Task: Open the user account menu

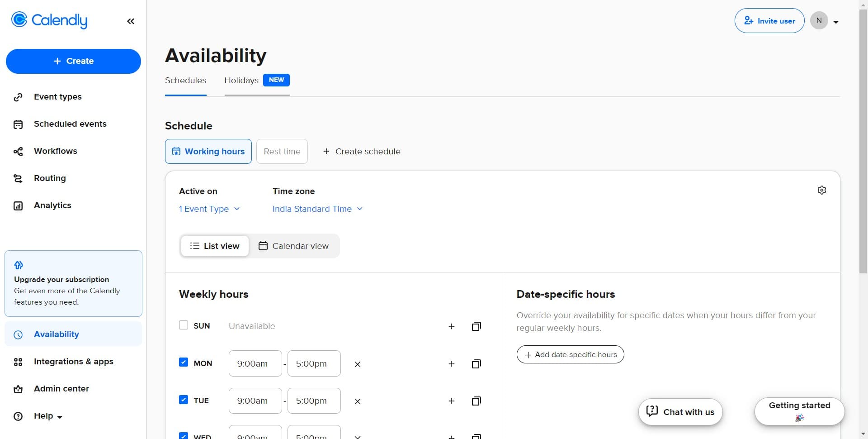Action: click(x=825, y=21)
